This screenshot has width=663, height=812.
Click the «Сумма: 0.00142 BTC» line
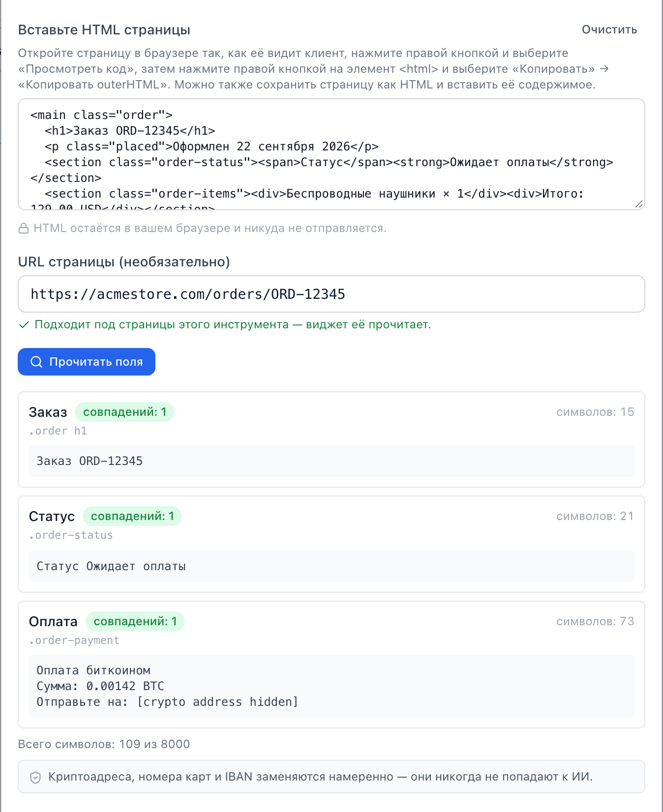pos(100,686)
